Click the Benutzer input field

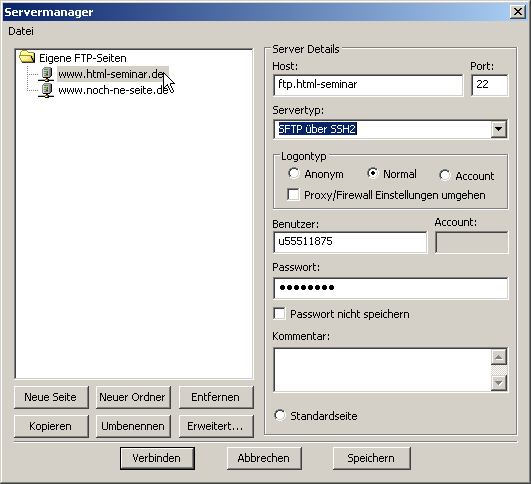pos(350,242)
